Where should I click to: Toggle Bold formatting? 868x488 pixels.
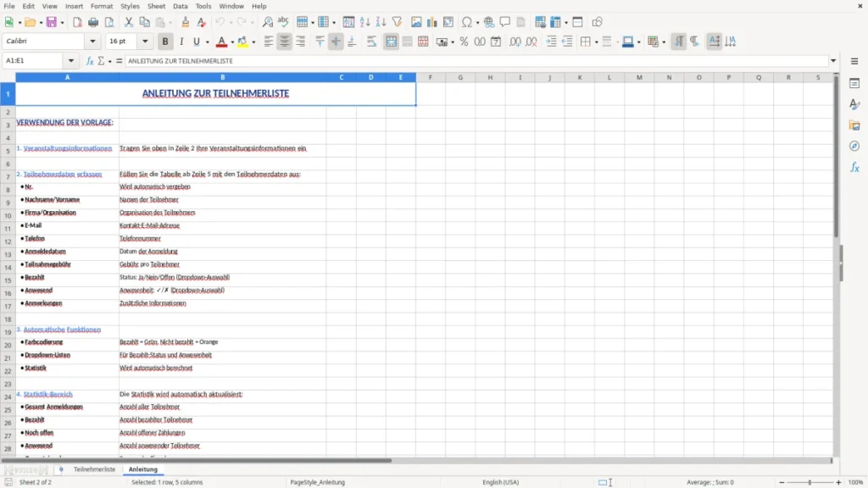[165, 42]
